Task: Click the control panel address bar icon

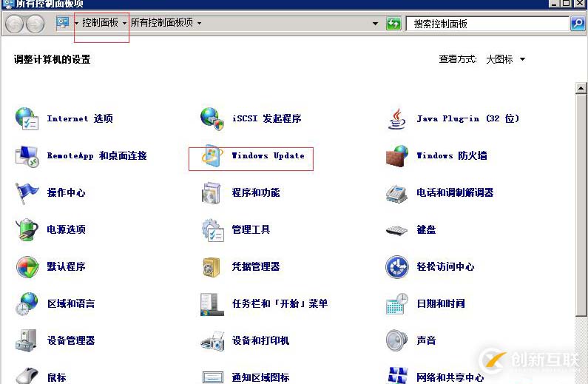Action: (63, 23)
